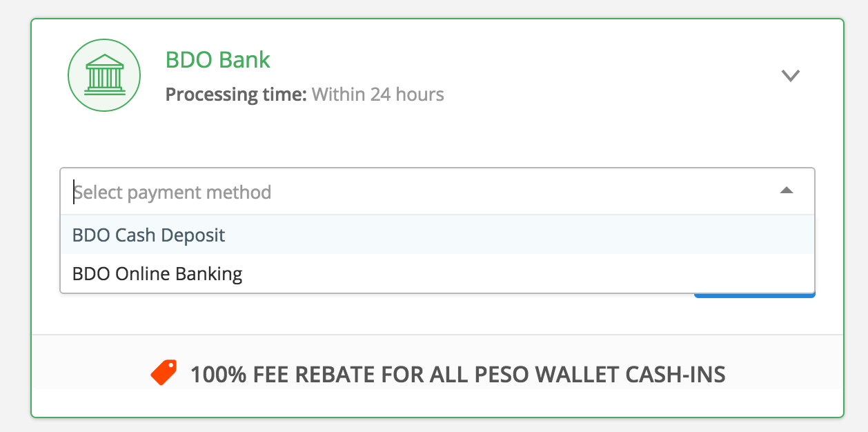Click the Select payment method placeholder text
Image resolution: width=868 pixels, height=432 pixels.
point(172,192)
